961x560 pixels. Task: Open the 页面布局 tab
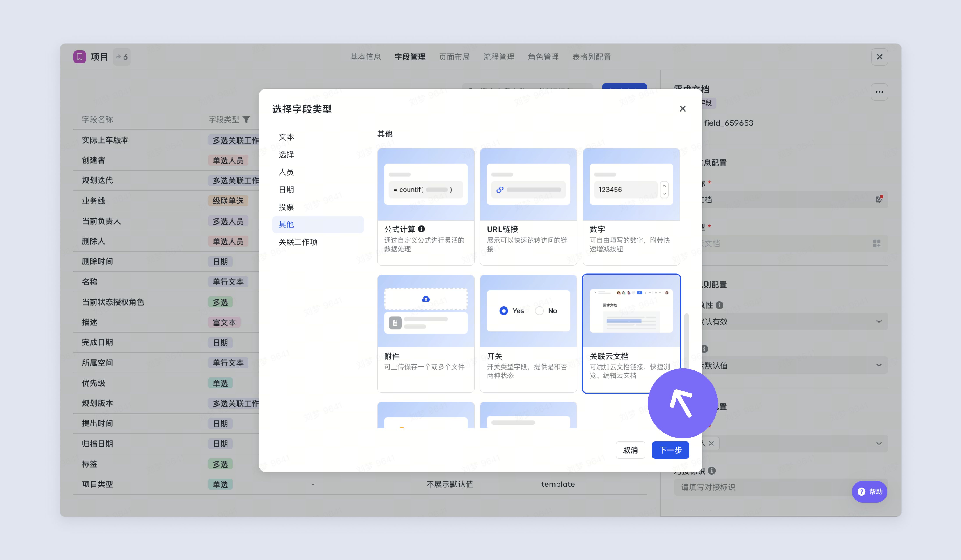pos(454,57)
